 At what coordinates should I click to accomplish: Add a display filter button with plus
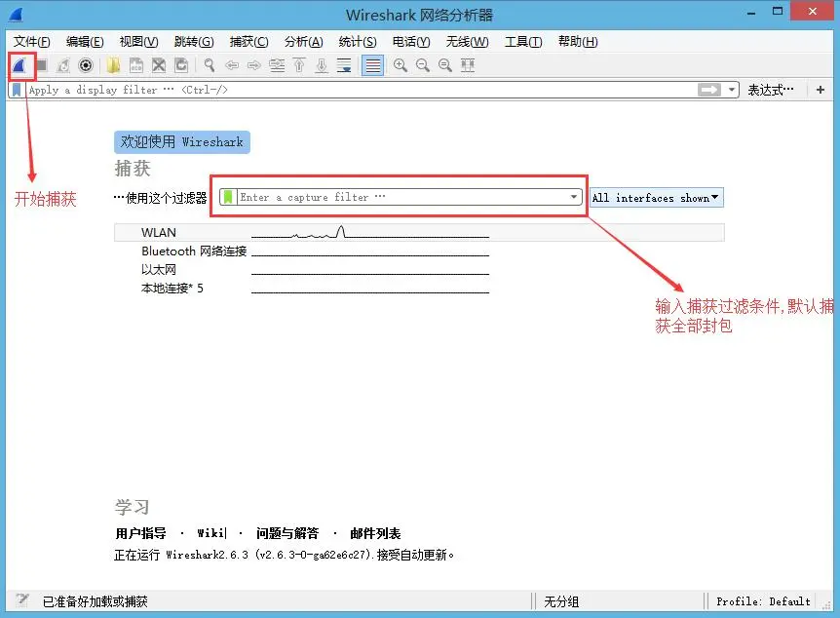[x=821, y=90]
